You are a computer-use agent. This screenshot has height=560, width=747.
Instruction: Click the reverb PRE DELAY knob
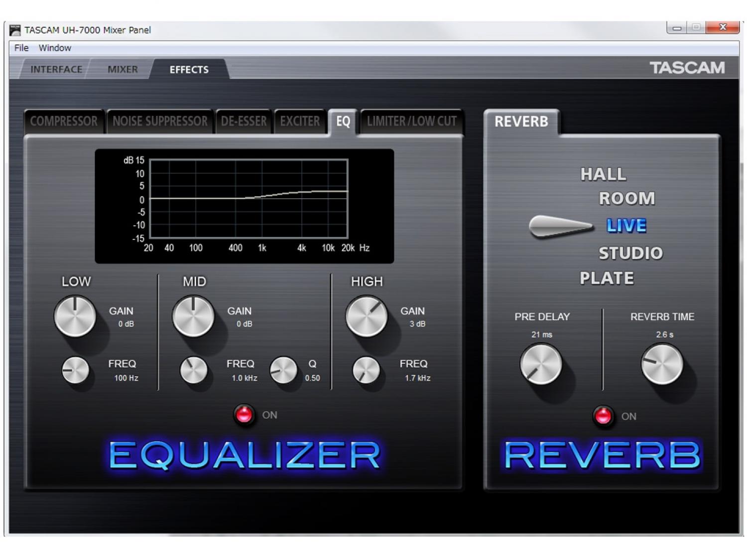tap(541, 364)
